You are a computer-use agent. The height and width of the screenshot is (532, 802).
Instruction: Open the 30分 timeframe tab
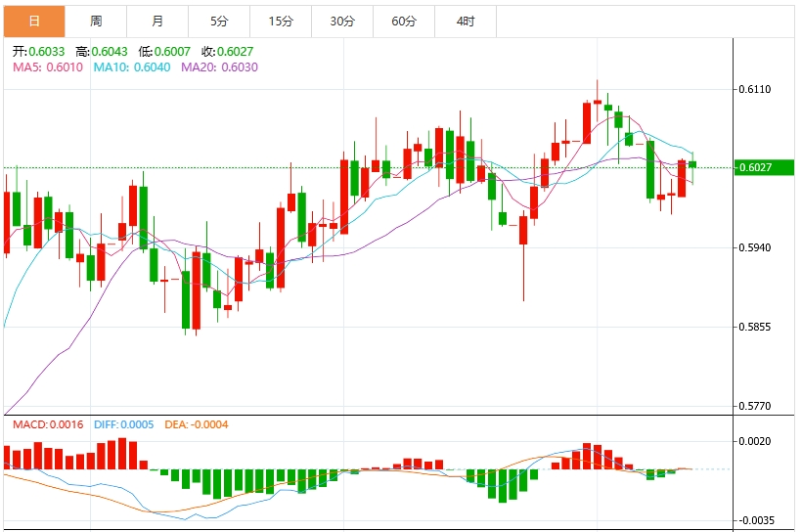pyautogui.click(x=342, y=22)
